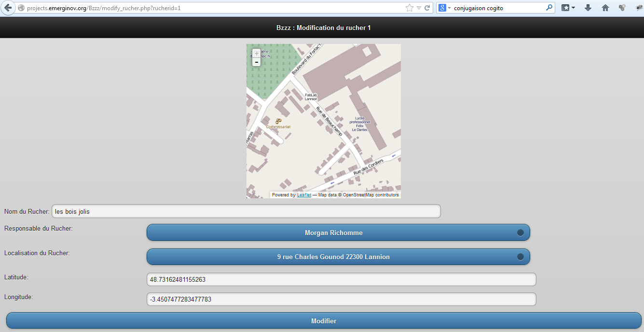The height and width of the screenshot is (332, 644).
Task: Reload the page with the refresh icon
Action: (427, 8)
